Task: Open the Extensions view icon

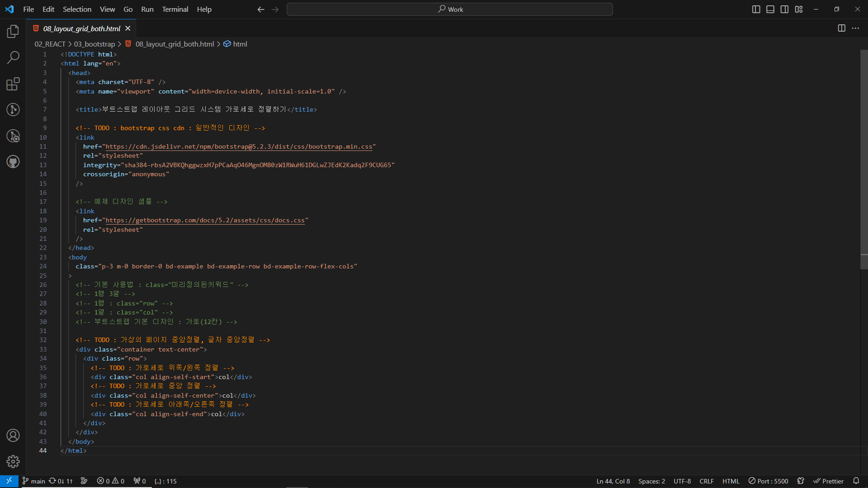Action: point(13,84)
